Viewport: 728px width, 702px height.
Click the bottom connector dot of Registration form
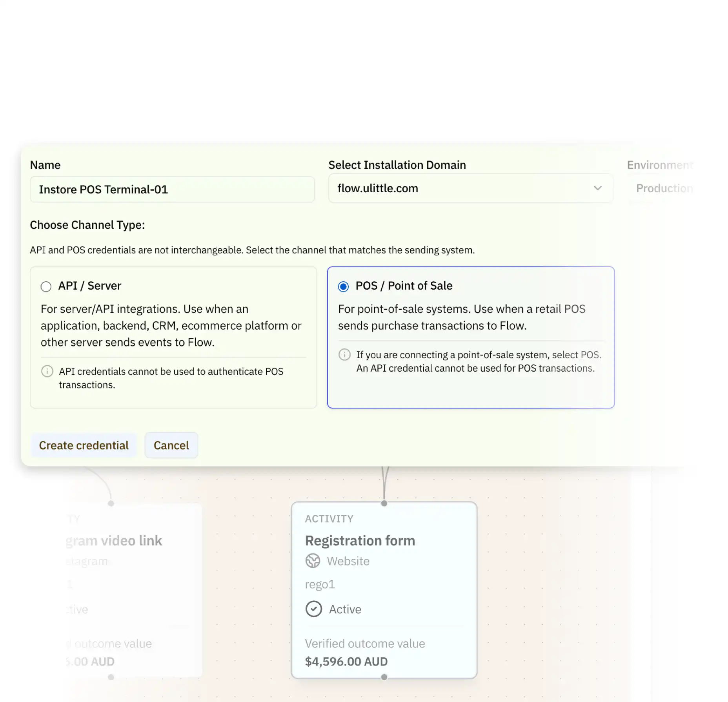(384, 677)
